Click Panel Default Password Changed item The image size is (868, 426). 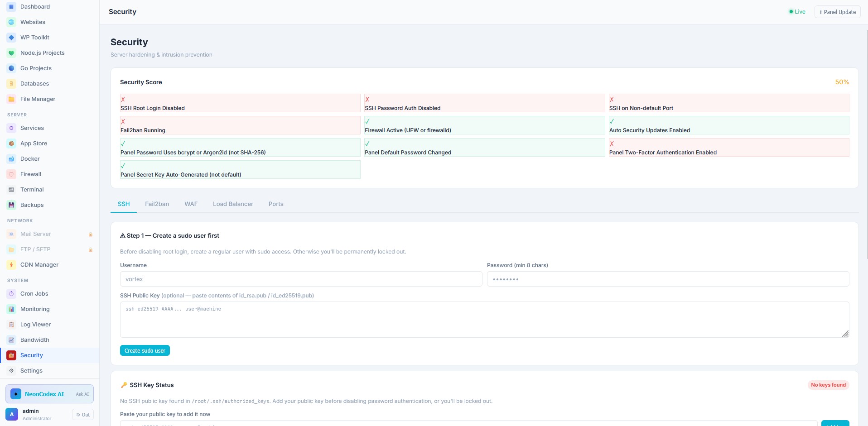point(485,148)
